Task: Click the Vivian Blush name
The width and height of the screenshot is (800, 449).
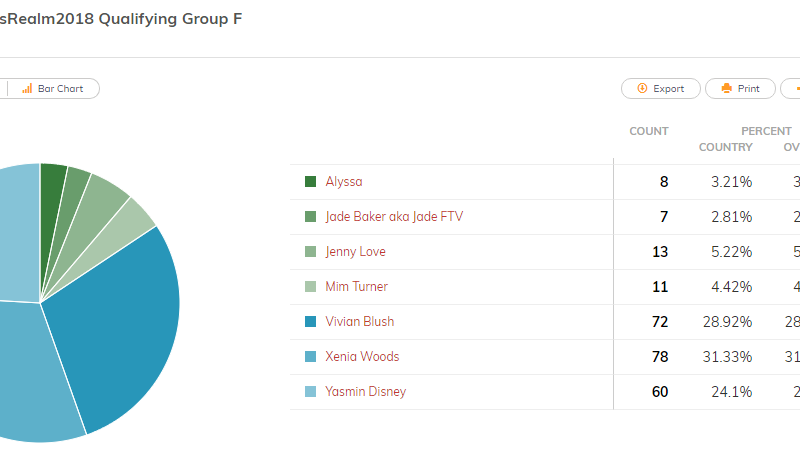Action: [x=360, y=321]
